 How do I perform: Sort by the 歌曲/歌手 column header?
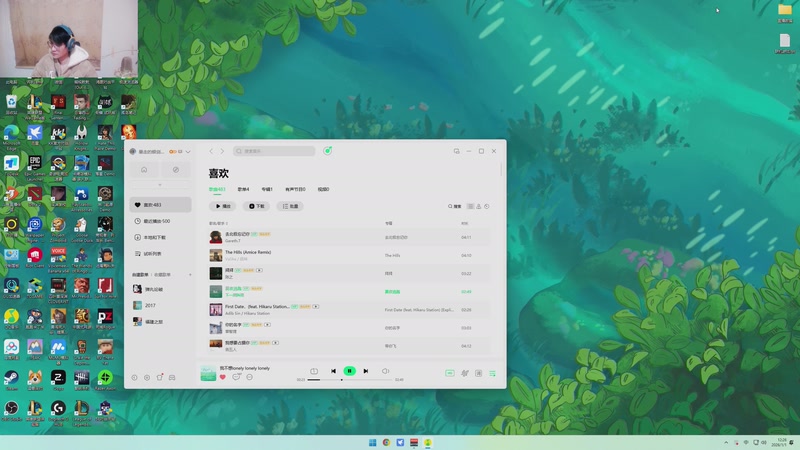(218, 223)
